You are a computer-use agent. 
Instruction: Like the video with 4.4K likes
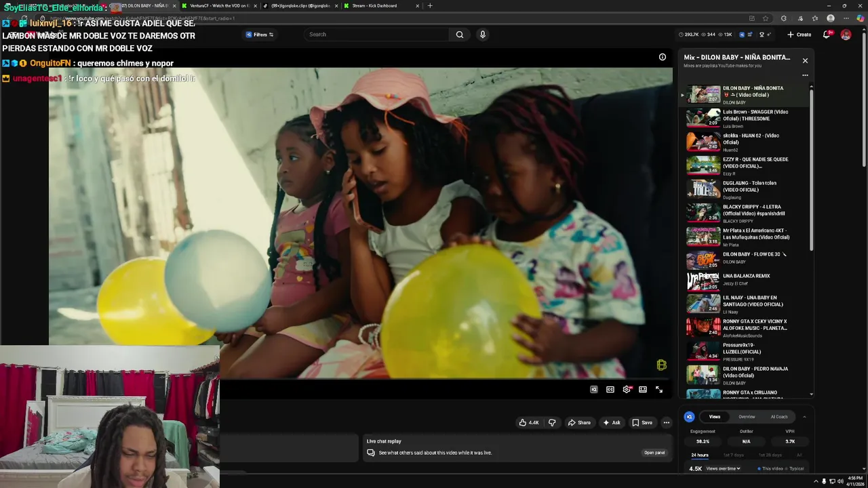pyautogui.click(x=529, y=422)
